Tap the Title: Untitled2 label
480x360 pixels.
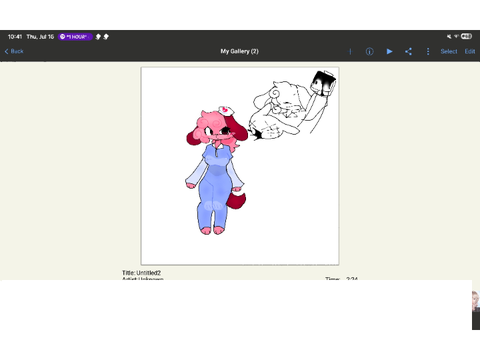coord(141,273)
